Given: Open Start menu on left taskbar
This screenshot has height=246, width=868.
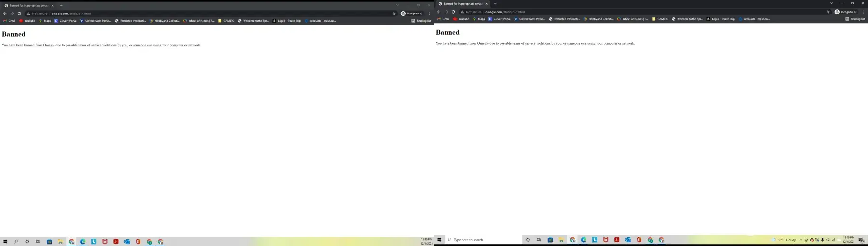Looking at the screenshot, I should pos(5,242).
